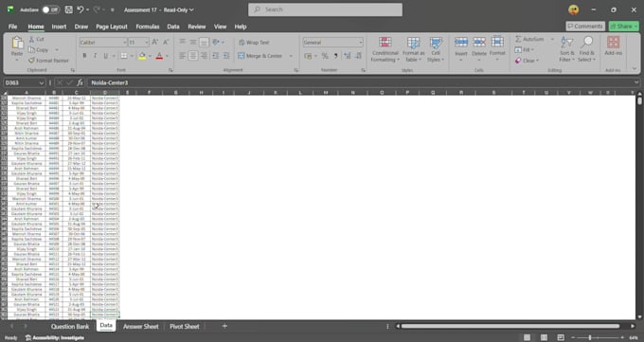Click the Clear eraser button
This screenshot has width=644, height=342.
[527, 61]
